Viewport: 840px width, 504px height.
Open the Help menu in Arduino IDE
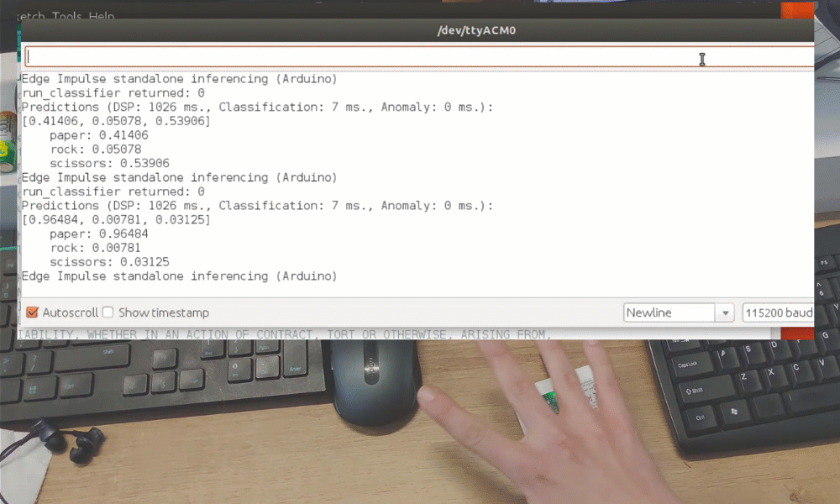pyautogui.click(x=102, y=16)
